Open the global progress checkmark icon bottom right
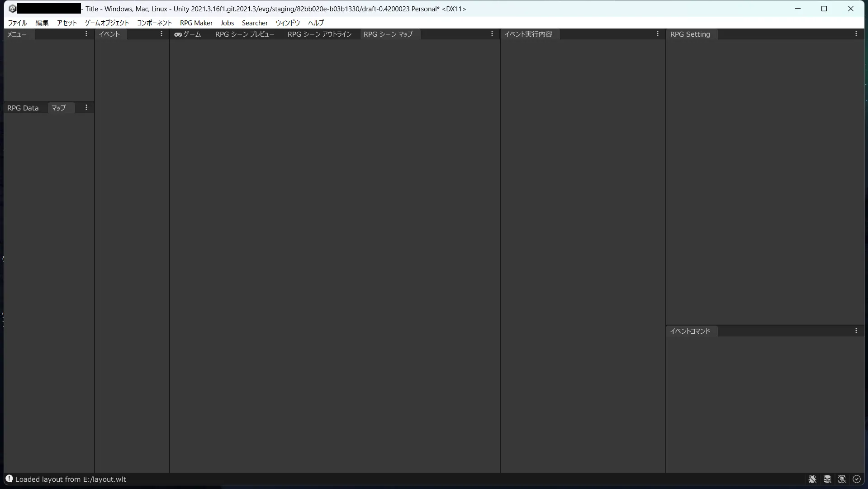868x489 pixels. tap(857, 479)
